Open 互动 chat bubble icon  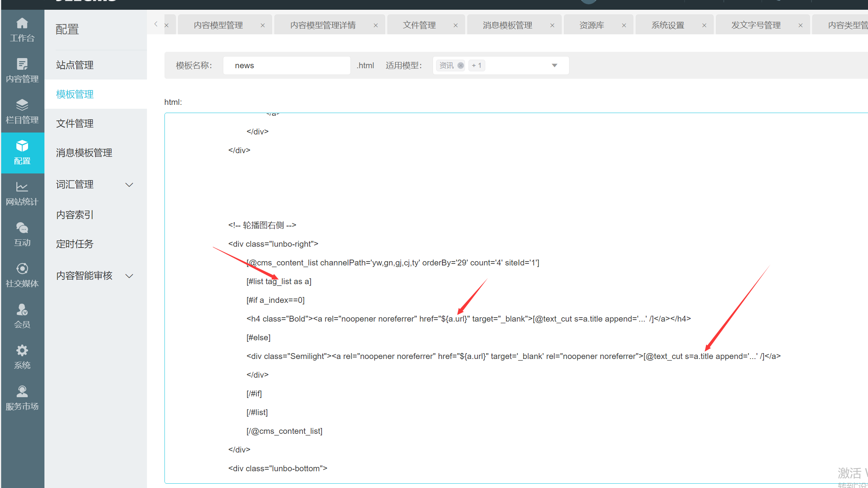point(22,228)
